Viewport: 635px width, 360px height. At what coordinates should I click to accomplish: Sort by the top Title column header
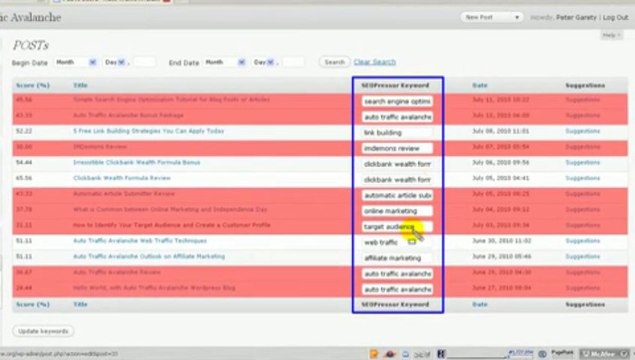(80, 85)
